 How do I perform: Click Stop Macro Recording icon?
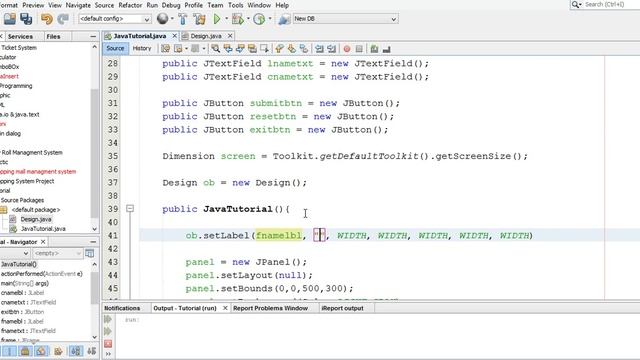click(359, 49)
